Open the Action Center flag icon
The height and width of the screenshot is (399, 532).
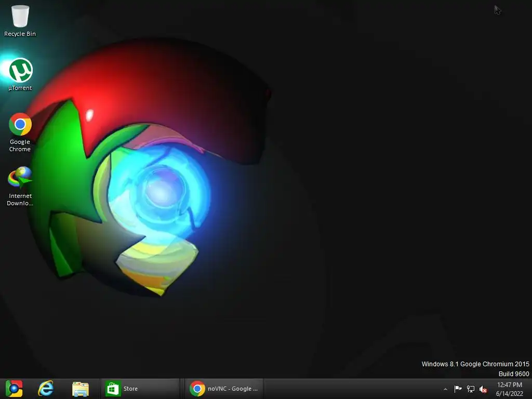coord(458,389)
